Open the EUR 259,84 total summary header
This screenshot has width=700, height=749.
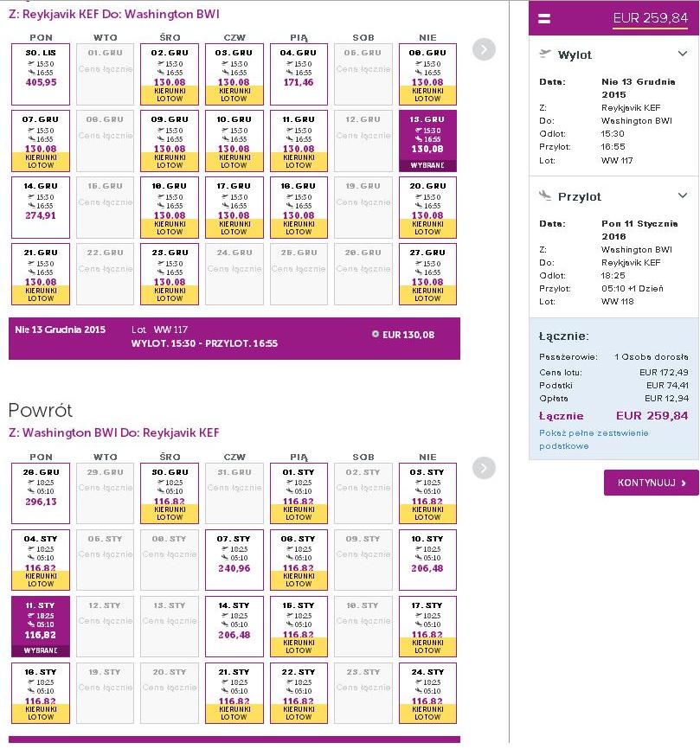651,18
